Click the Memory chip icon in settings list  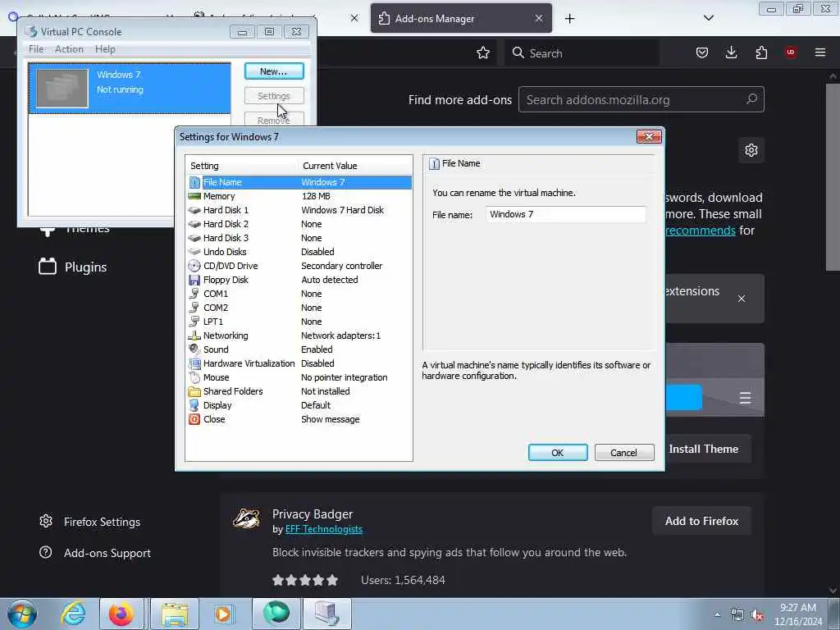click(x=194, y=196)
